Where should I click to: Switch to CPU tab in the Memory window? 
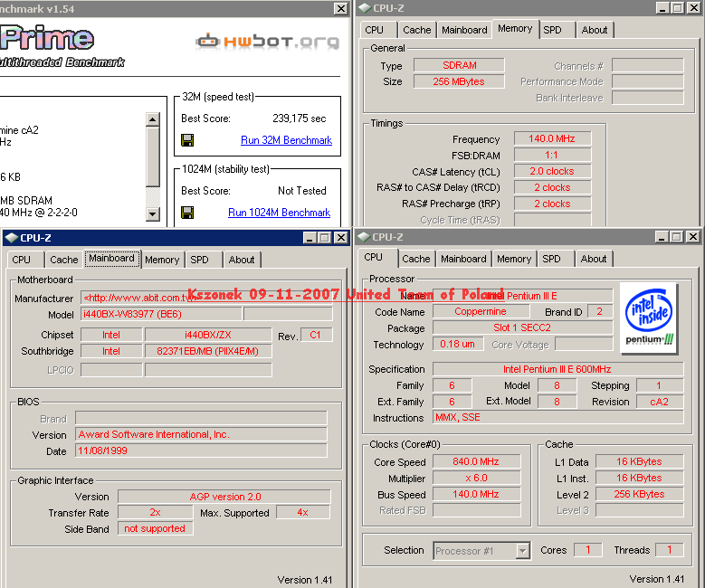point(374,30)
